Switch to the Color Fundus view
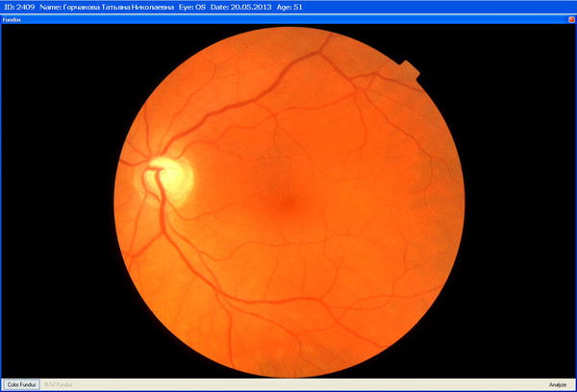The width and height of the screenshot is (577, 392). [20, 384]
